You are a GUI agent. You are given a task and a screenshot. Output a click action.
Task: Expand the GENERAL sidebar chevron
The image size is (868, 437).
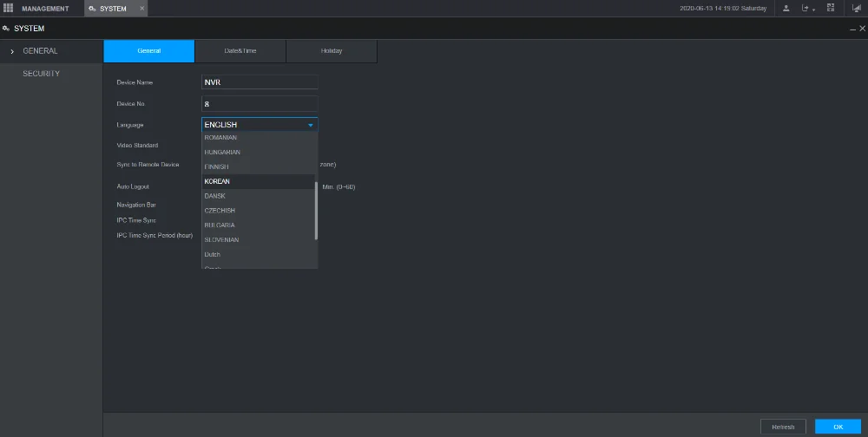[x=12, y=51]
